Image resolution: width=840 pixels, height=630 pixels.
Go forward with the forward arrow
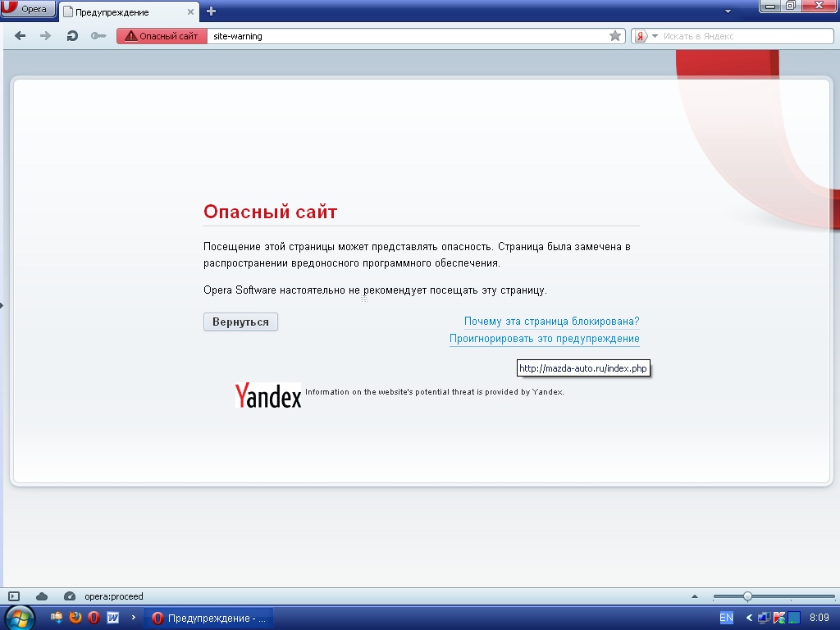[x=46, y=36]
